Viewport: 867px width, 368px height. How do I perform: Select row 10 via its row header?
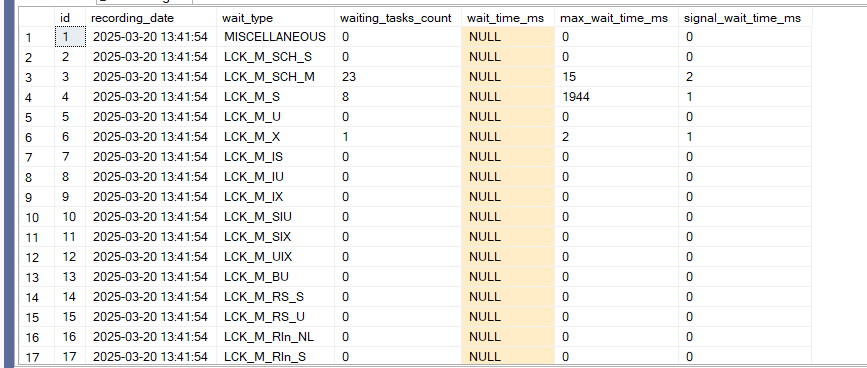pyautogui.click(x=36, y=217)
